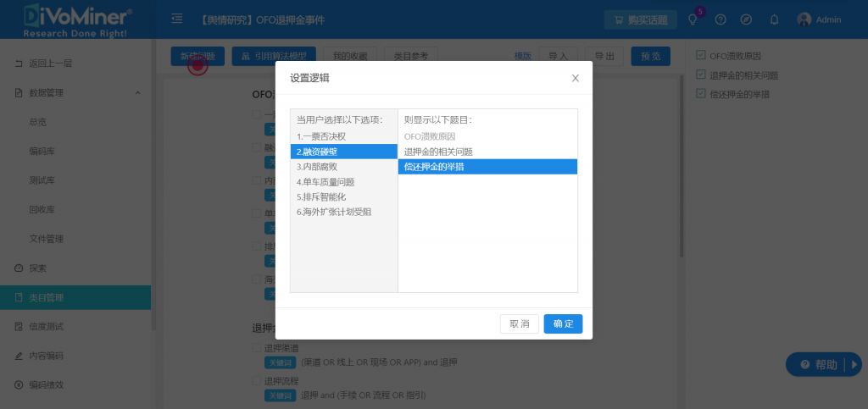The width and height of the screenshot is (868, 409).
Task: Click the Admin user avatar
Action: 804,19
